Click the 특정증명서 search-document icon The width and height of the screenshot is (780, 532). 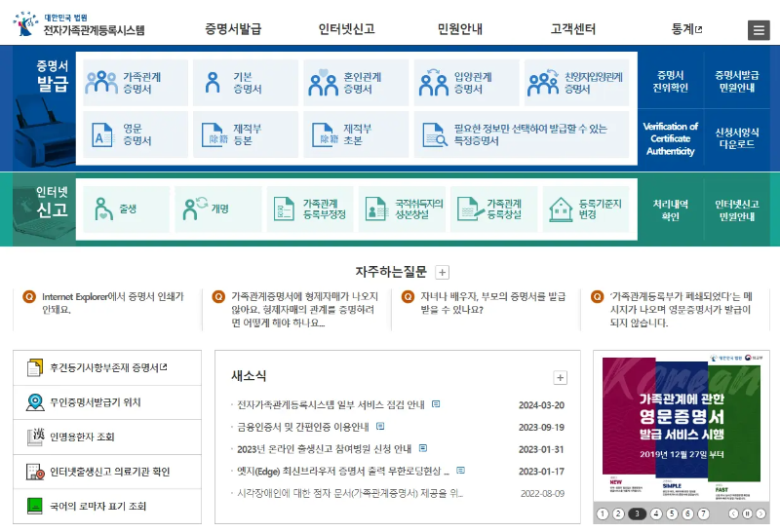click(435, 134)
